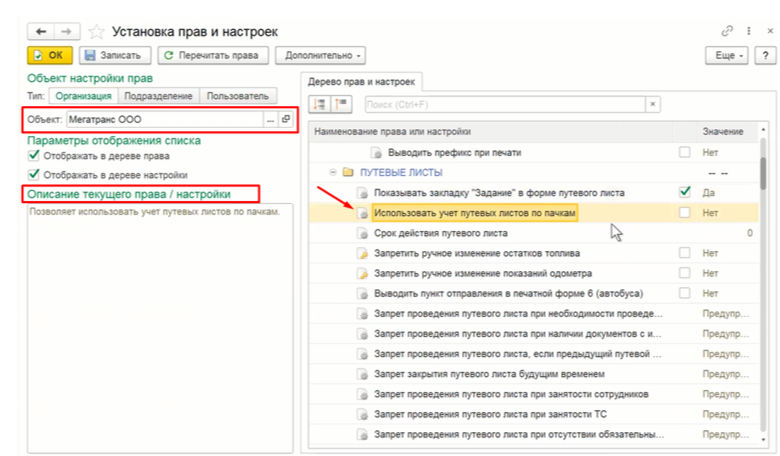Click 'Наименование права или настройки' column header
Image resolution: width=780 pixels, height=456 pixels.
point(490,132)
